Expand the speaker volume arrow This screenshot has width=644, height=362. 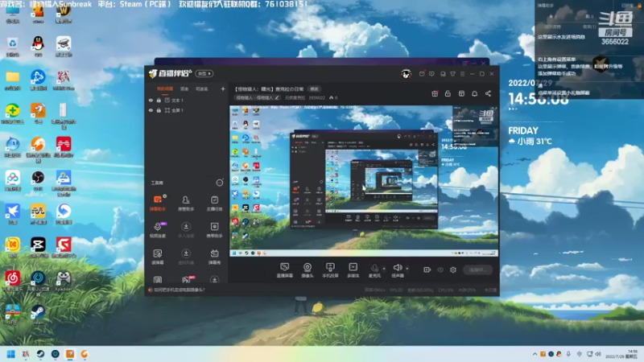(x=407, y=269)
